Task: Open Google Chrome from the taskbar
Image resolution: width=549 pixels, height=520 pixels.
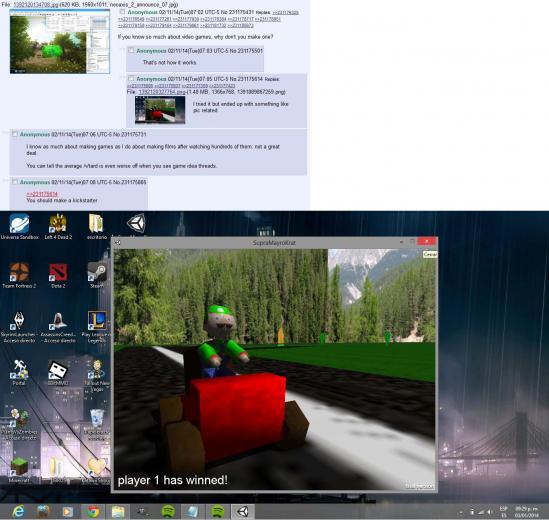Action: tap(93, 512)
